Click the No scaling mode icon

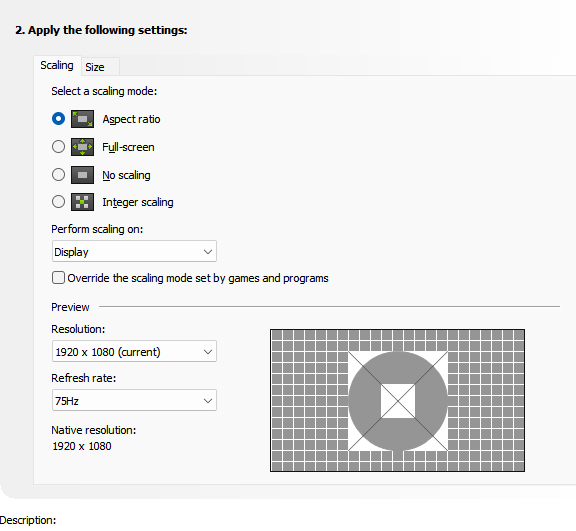[x=82, y=175]
